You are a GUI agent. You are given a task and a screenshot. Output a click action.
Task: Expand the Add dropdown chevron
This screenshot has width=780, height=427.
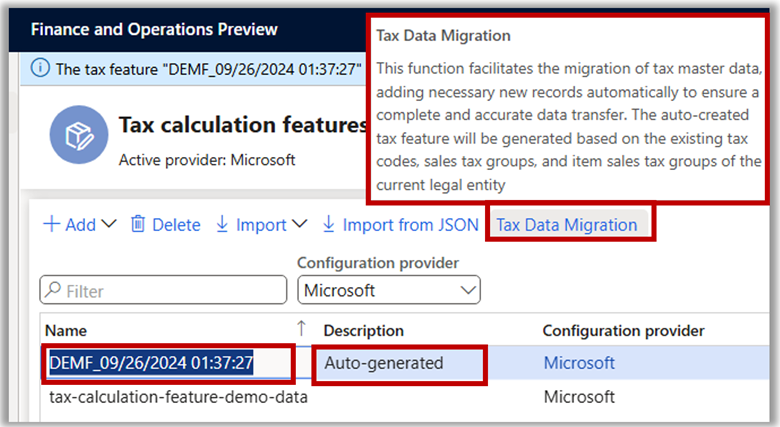(108, 224)
